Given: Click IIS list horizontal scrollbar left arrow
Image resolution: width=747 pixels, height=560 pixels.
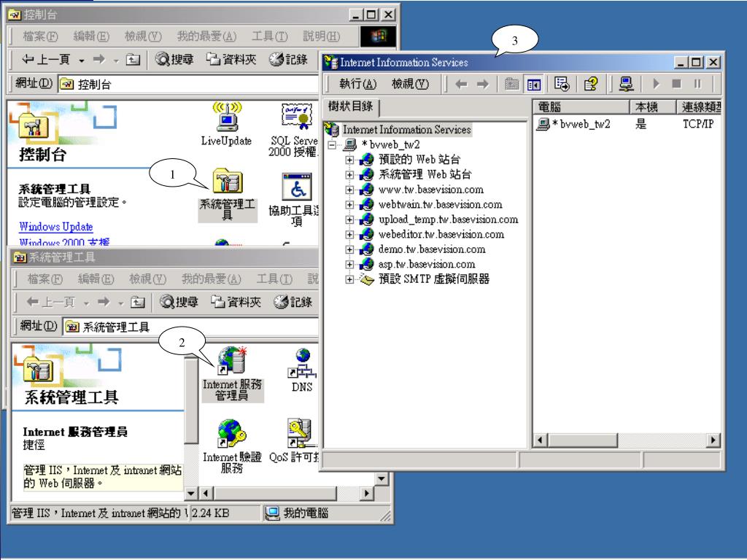Looking at the screenshot, I should 540,440.
